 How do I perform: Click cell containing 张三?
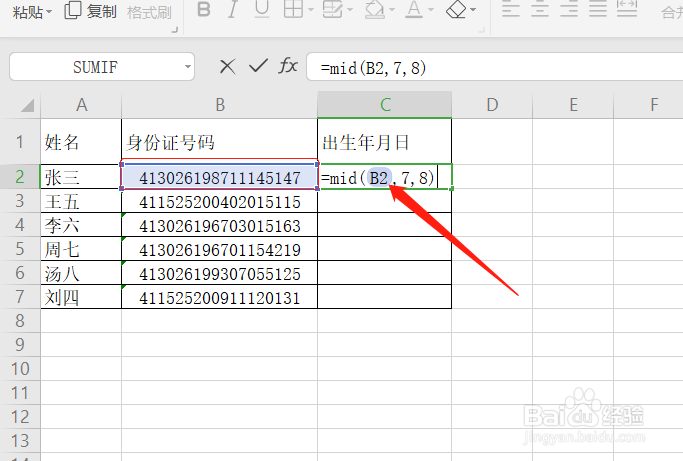coord(81,176)
